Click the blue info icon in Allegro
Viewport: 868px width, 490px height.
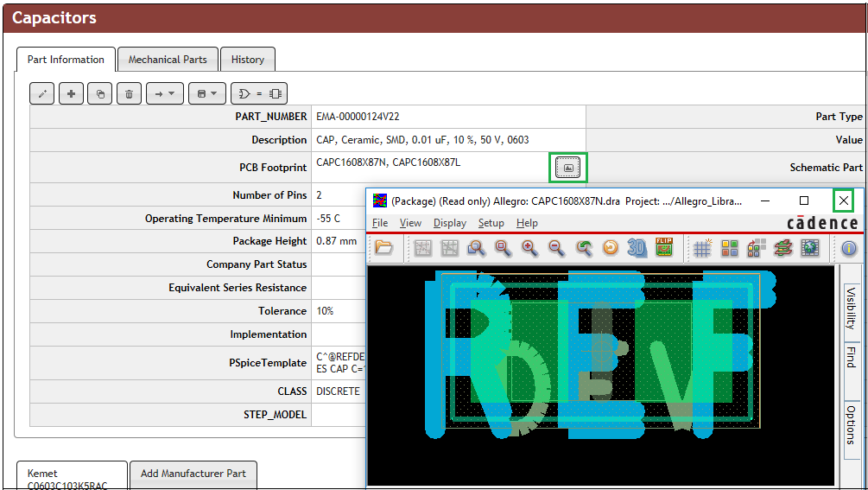[849, 248]
